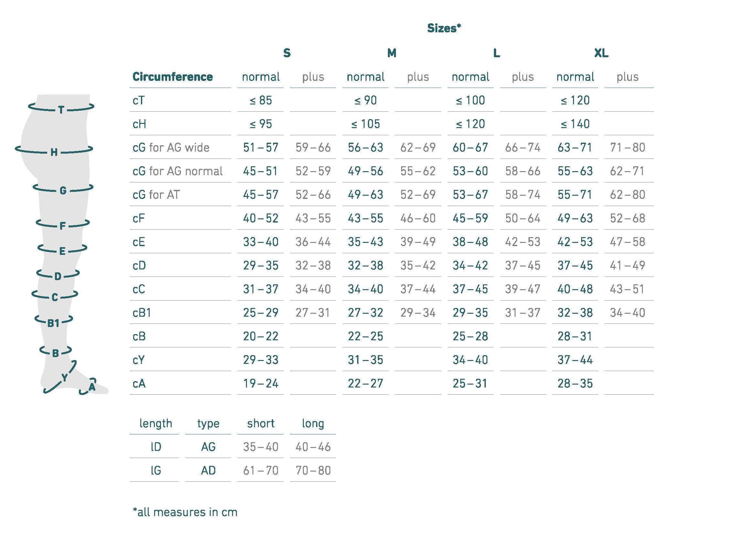Select the S size column header

pos(287,53)
